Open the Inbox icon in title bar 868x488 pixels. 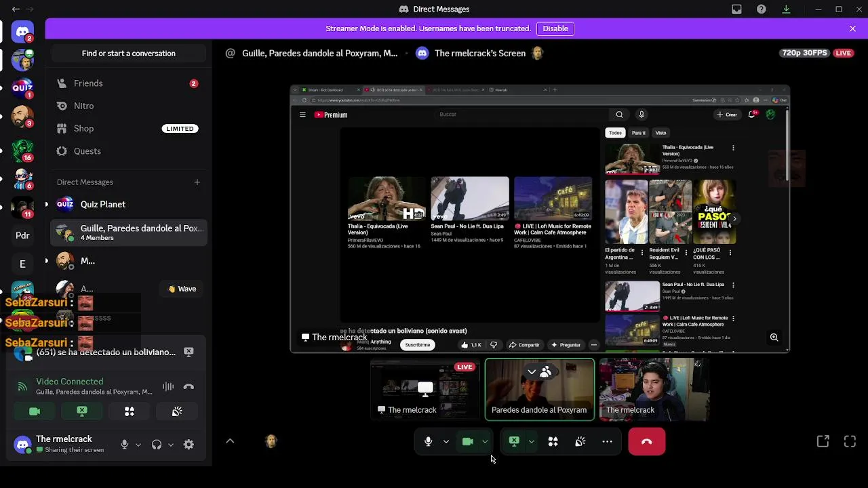click(x=736, y=9)
